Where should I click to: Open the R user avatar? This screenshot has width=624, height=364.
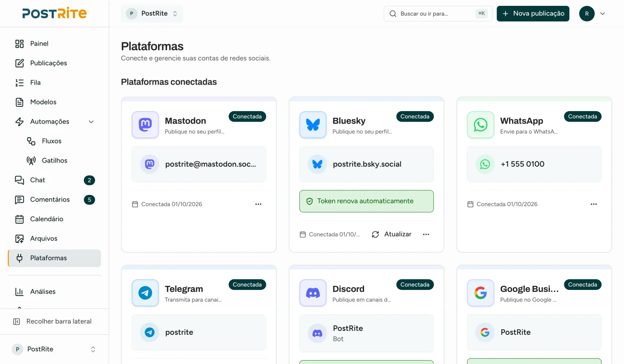click(x=587, y=14)
